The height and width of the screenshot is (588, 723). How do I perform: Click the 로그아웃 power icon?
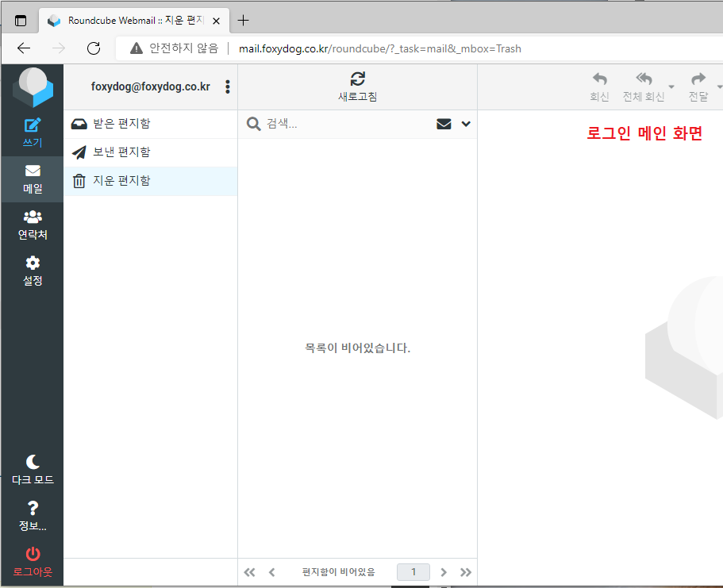(x=33, y=553)
